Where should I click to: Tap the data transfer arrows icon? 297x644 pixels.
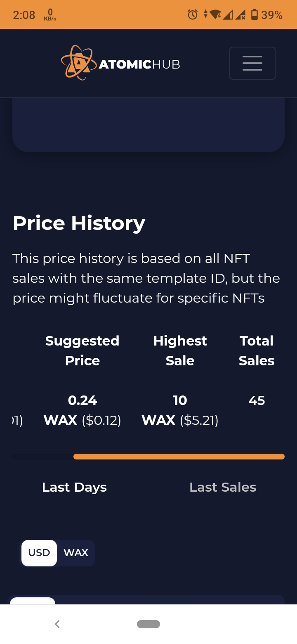205,15
